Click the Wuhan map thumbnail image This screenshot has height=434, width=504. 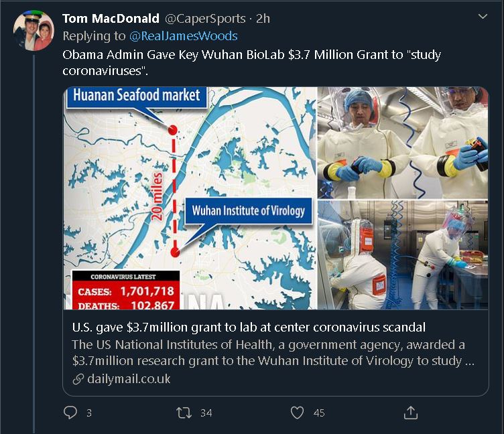(x=190, y=198)
